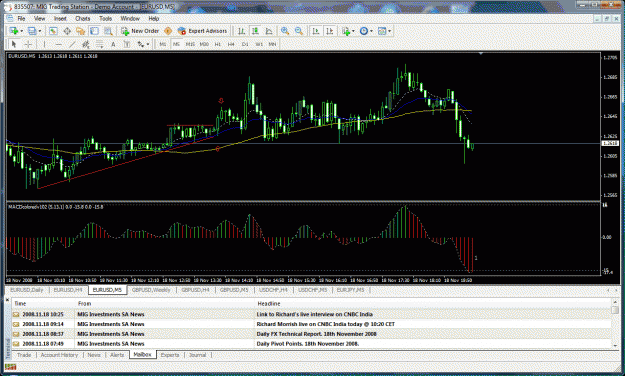Switch the chart to Line Chart mode
The height and width of the screenshot is (376, 625).
click(x=269, y=31)
